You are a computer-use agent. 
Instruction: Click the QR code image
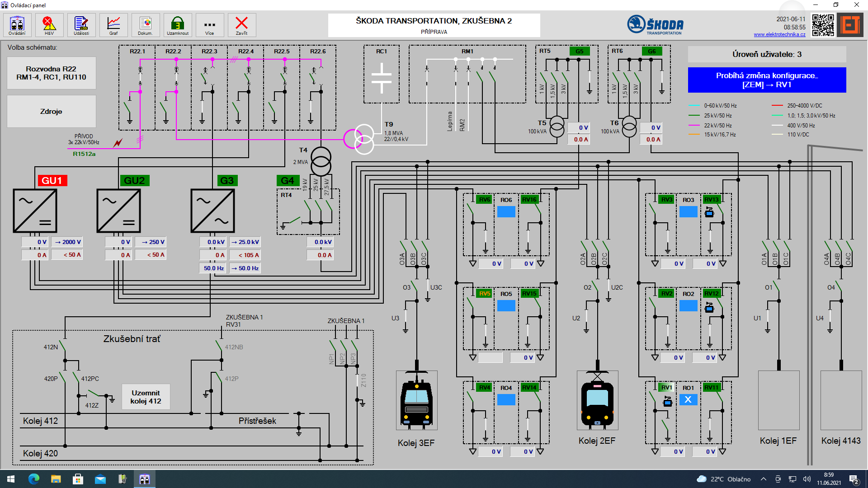(x=823, y=25)
